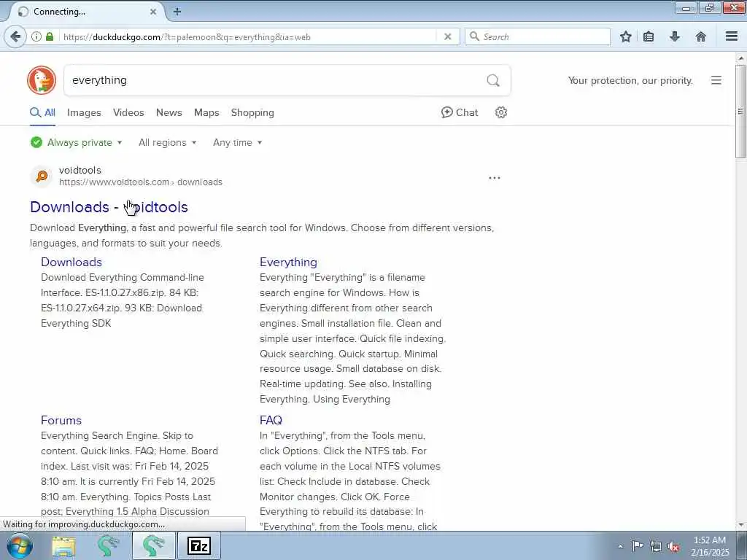Screen dimensions: 747x560
Task: Click the muted volume tray icon
Action: pos(673,546)
